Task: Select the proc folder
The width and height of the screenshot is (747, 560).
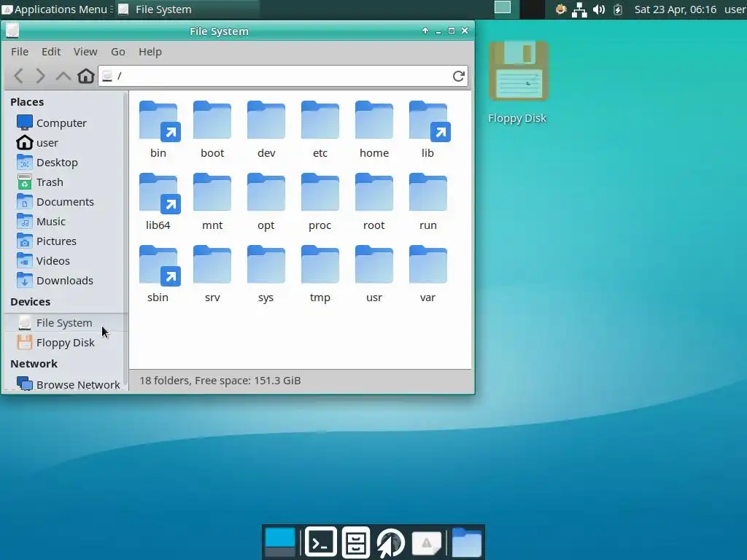Action: (320, 193)
